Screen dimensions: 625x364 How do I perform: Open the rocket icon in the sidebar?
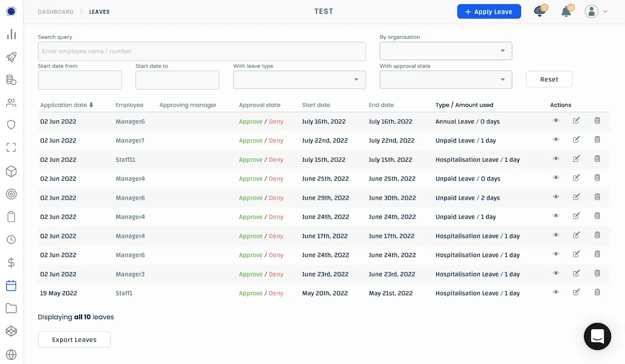tap(11, 57)
